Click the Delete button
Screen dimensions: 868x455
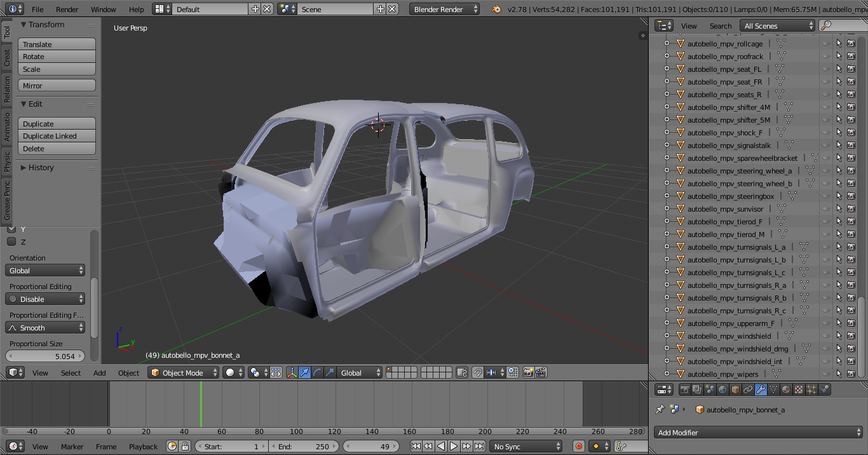[57, 149]
